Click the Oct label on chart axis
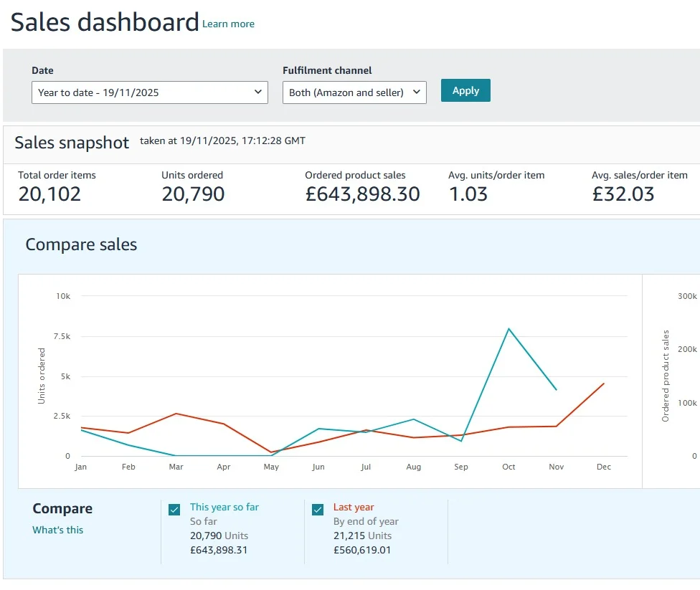 click(509, 467)
